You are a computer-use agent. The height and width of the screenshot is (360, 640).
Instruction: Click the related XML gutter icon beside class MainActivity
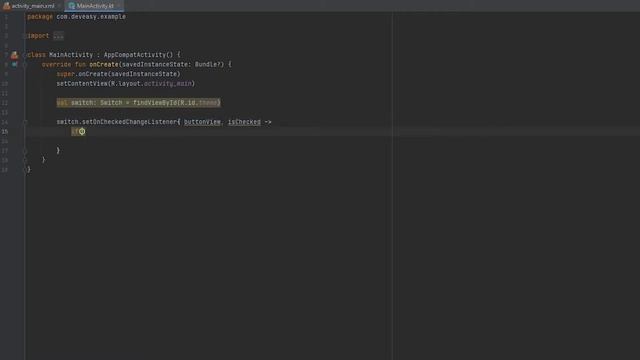coord(14,55)
